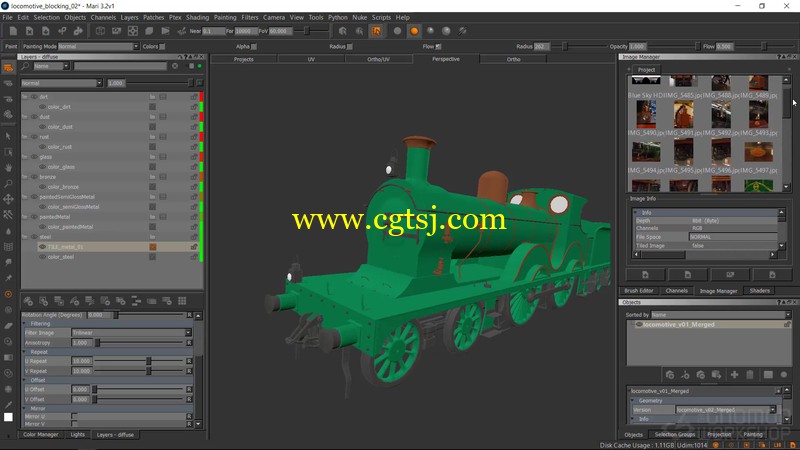Open the Patches menu
Screen dimensions: 800x450
(154, 17)
